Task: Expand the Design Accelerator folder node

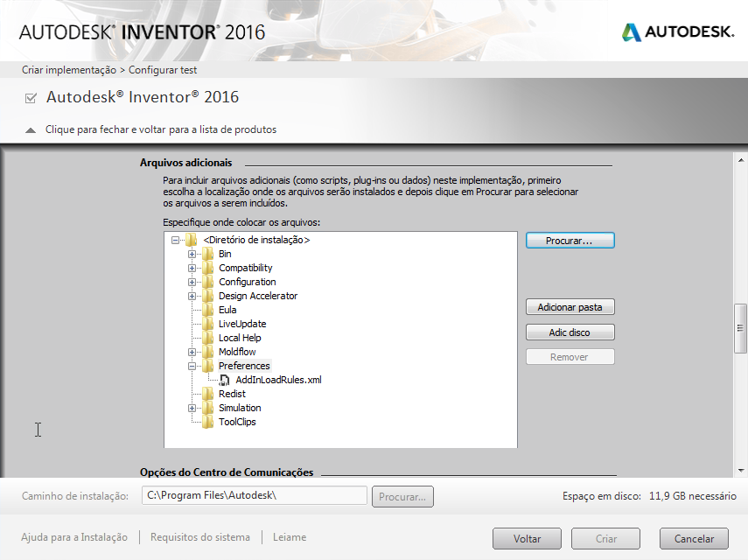Action: pyautogui.click(x=192, y=296)
